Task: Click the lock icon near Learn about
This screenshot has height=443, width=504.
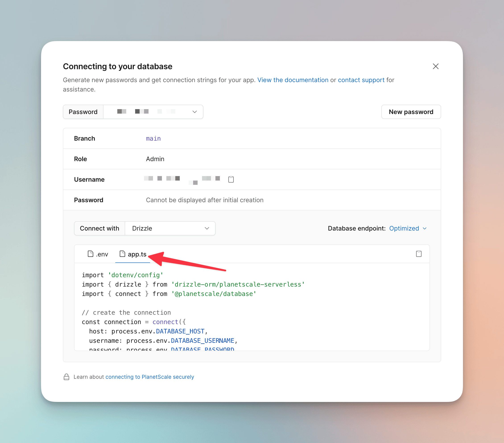Action: click(66, 377)
